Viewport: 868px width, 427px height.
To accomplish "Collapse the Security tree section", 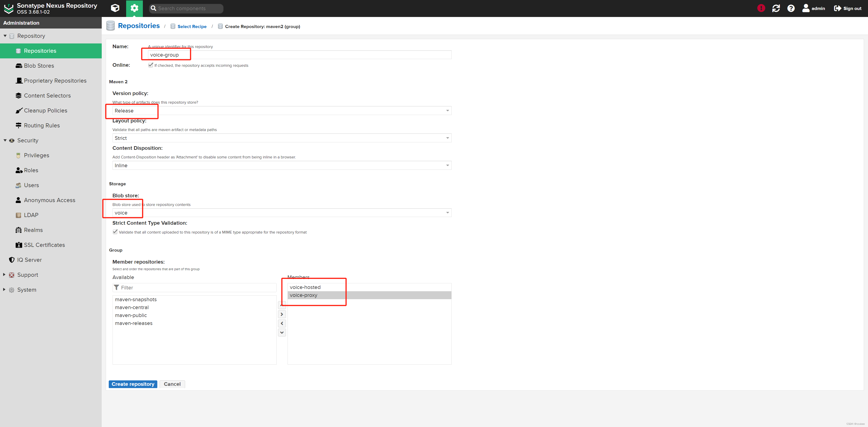I will click(x=5, y=140).
